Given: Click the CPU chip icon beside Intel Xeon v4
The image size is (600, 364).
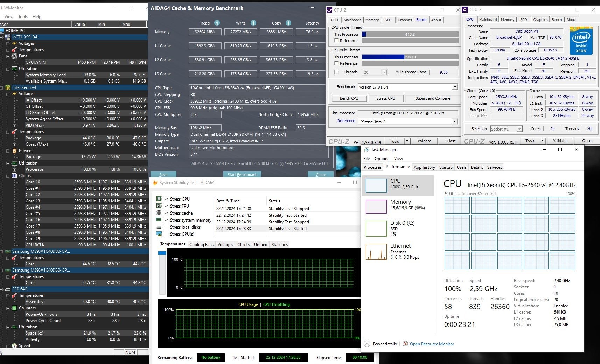Looking at the screenshot, I should point(8,87).
